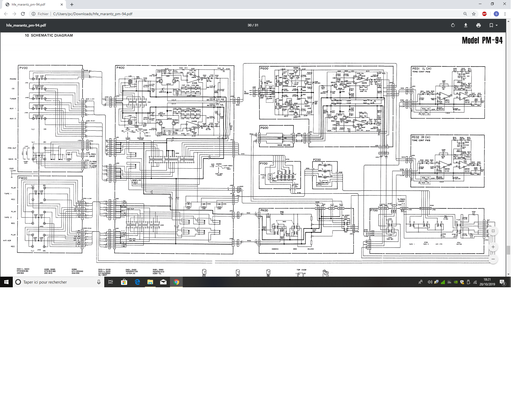
Task: Open Task View
Action: click(x=111, y=282)
